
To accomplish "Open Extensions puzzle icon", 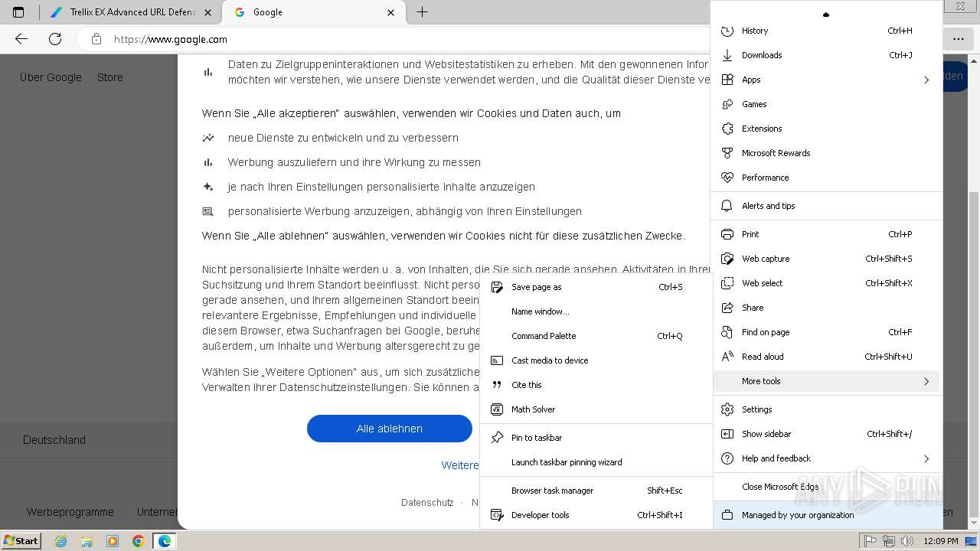I will click(727, 129).
